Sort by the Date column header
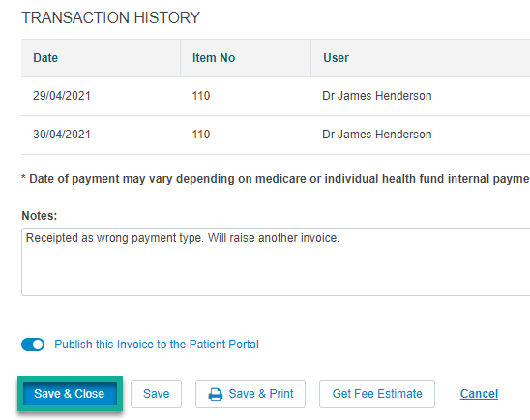 (x=45, y=58)
